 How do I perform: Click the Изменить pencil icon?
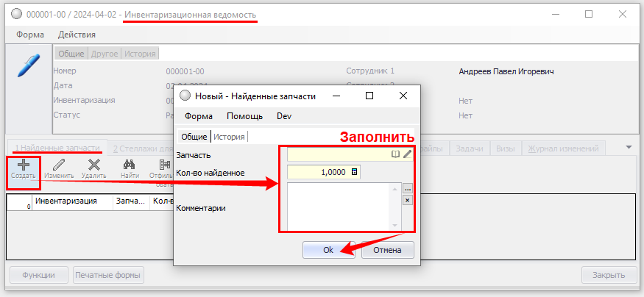pos(58,165)
